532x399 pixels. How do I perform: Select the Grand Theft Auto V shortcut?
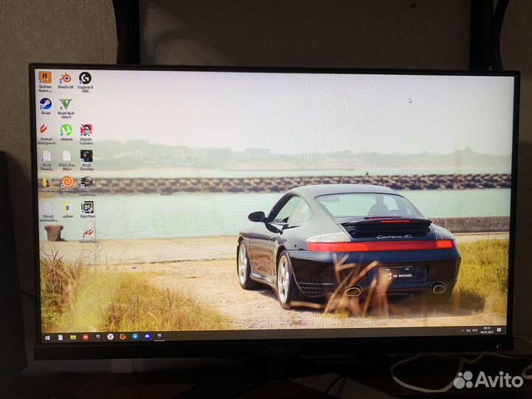(66, 108)
